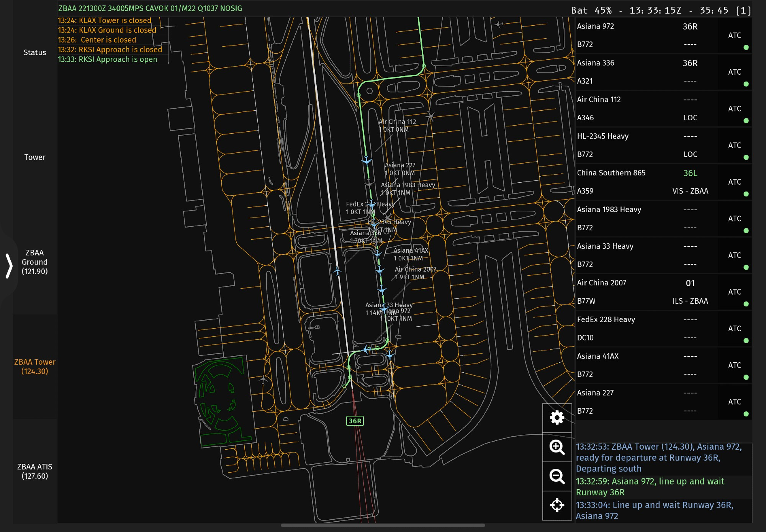766x532 pixels.
Task: Click the horizontal scrollbar at bottom
Action: [x=383, y=525]
